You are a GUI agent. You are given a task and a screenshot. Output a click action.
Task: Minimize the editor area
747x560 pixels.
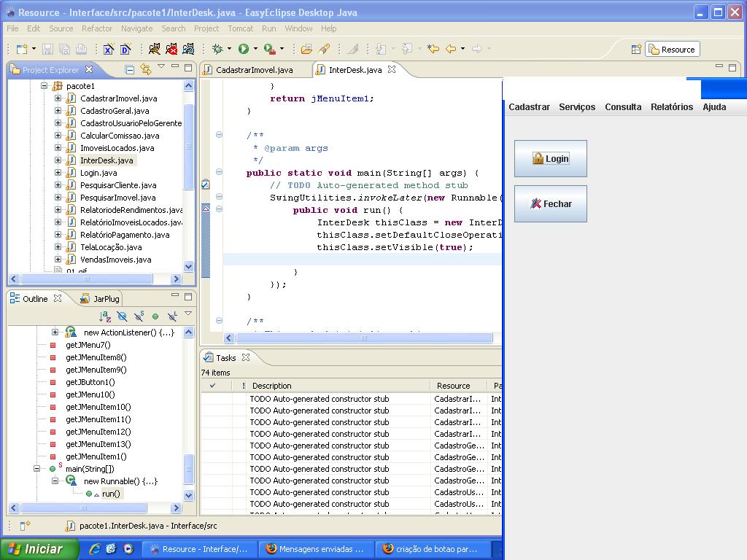pyautogui.click(x=719, y=66)
